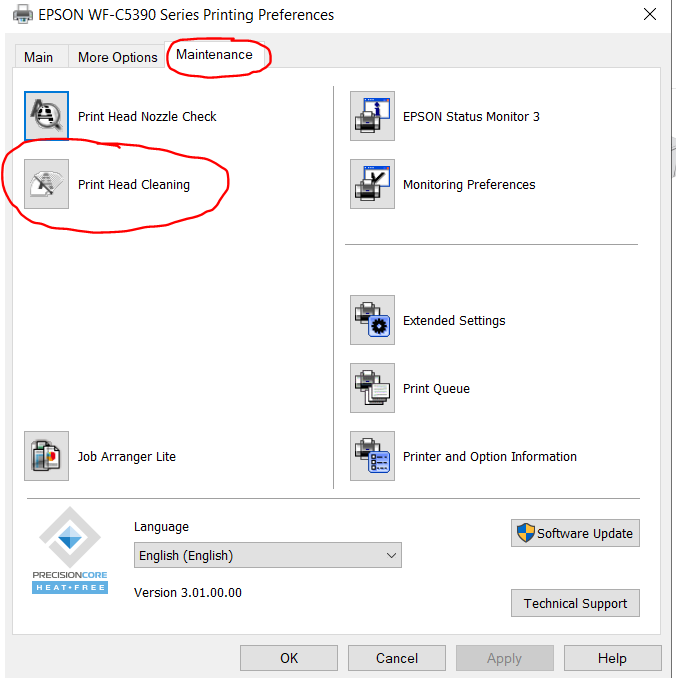Select the Maintenance tab
The width and height of the screenshot is (676, 678).
pyautogui.click(x=215, y=54)
